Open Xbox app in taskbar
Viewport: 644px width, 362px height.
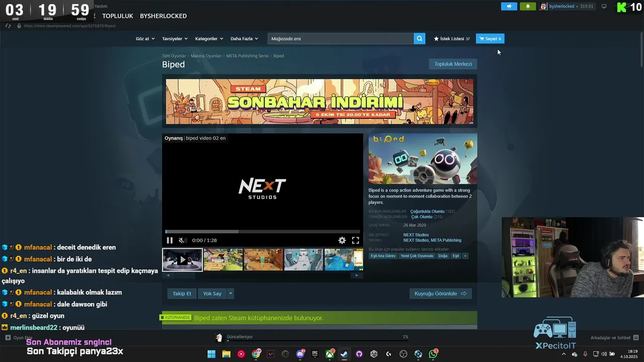[330, 354]
